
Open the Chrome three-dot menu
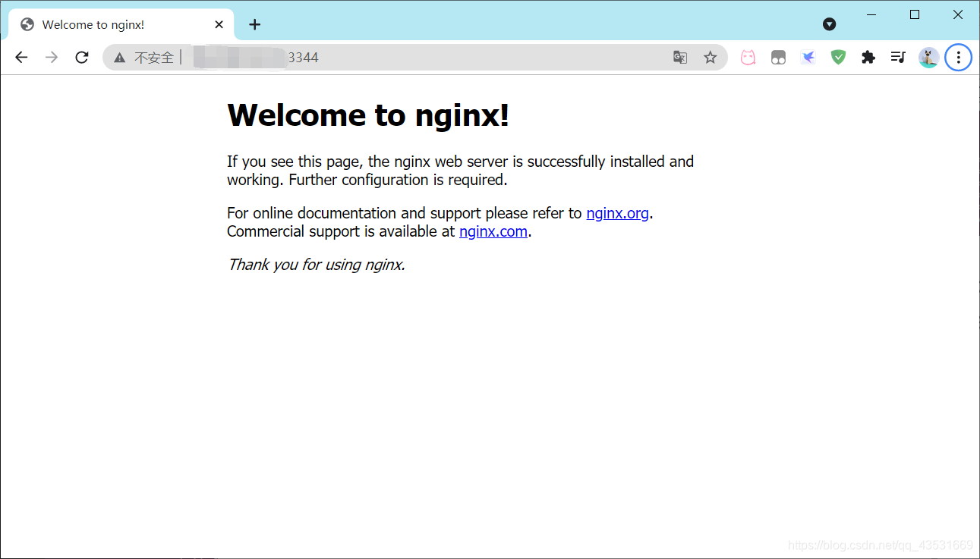[959, 58]
